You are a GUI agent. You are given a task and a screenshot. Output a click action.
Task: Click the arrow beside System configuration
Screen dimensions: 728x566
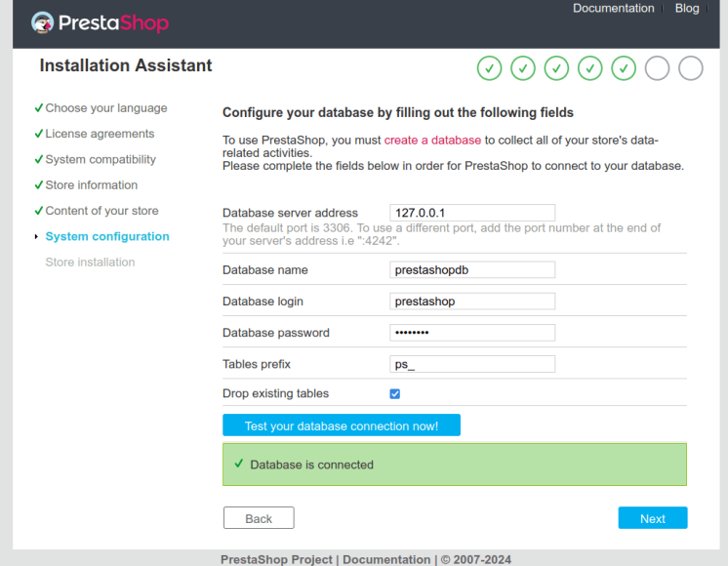click(36, 237)
